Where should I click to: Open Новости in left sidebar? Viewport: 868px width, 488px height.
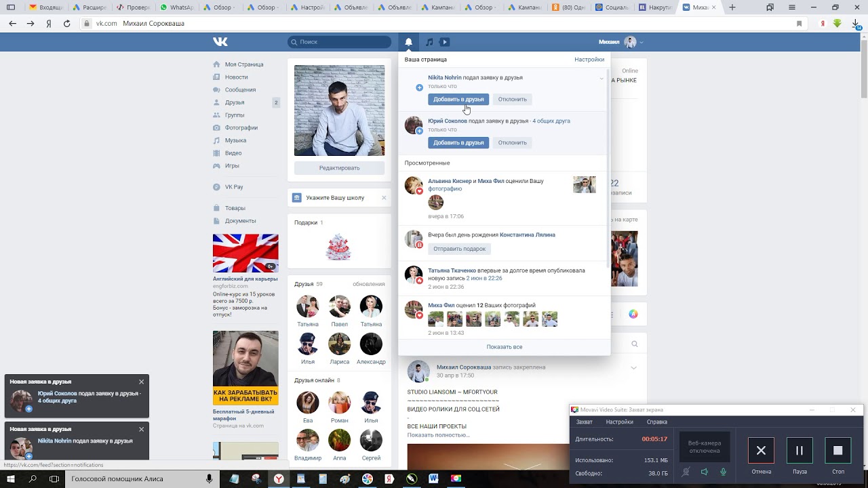237,77
